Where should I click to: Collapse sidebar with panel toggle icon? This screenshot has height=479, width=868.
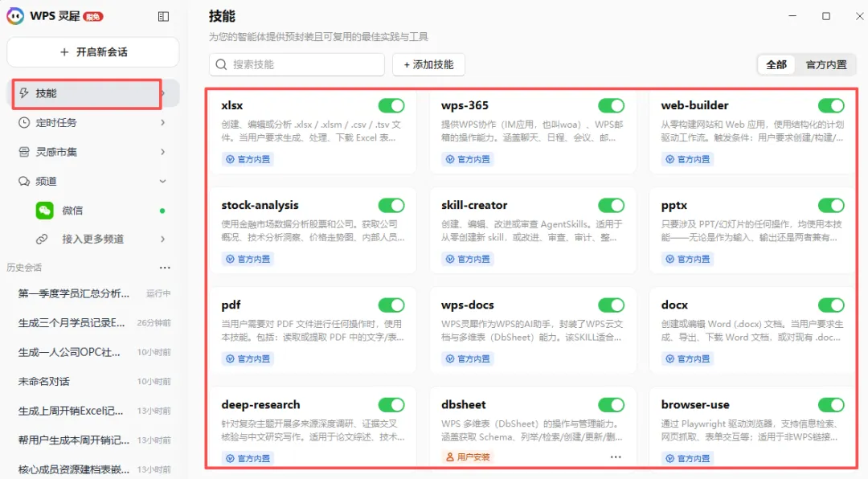(163, 17)
